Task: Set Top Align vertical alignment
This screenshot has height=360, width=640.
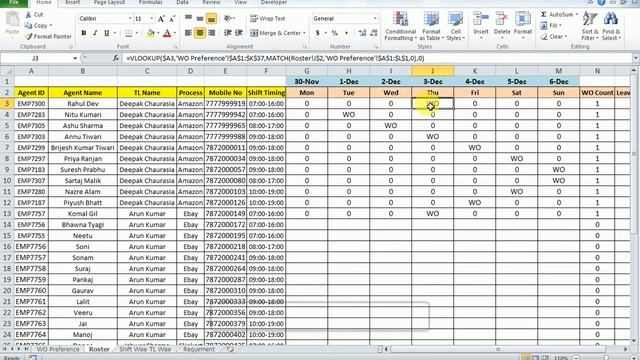Action: (x=189, y=18)
